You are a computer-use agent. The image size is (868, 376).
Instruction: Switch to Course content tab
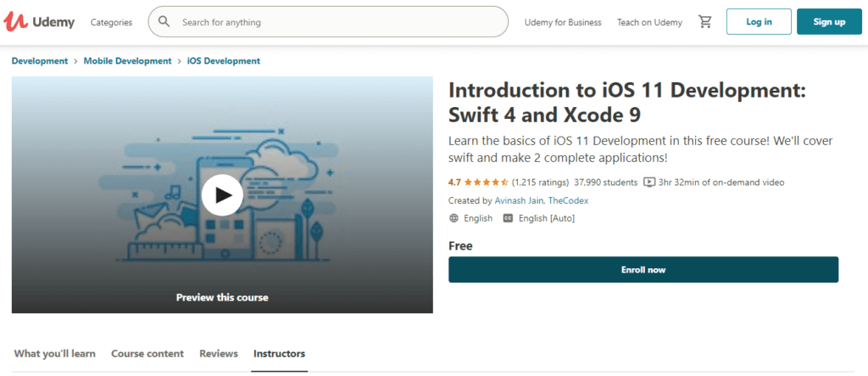pyautogui.click(x=147, y=353)
